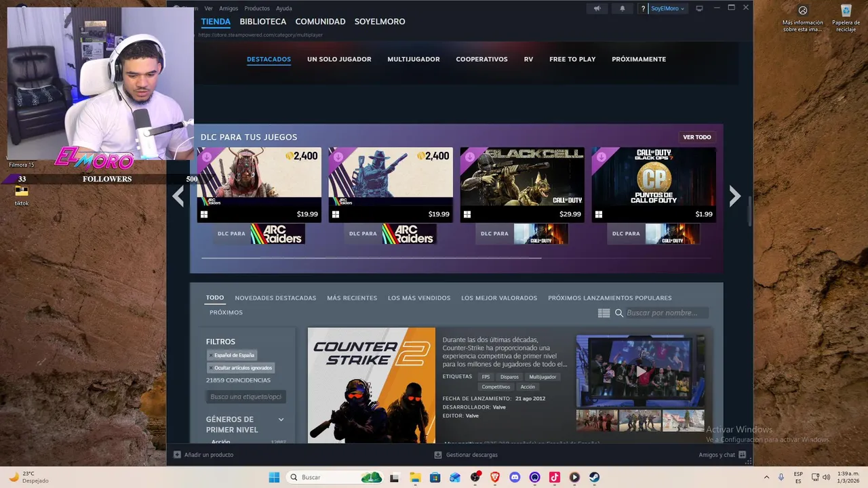
Task: Toggle the list view layout icon
Action: pyautogui.click(x=604, y=313)
